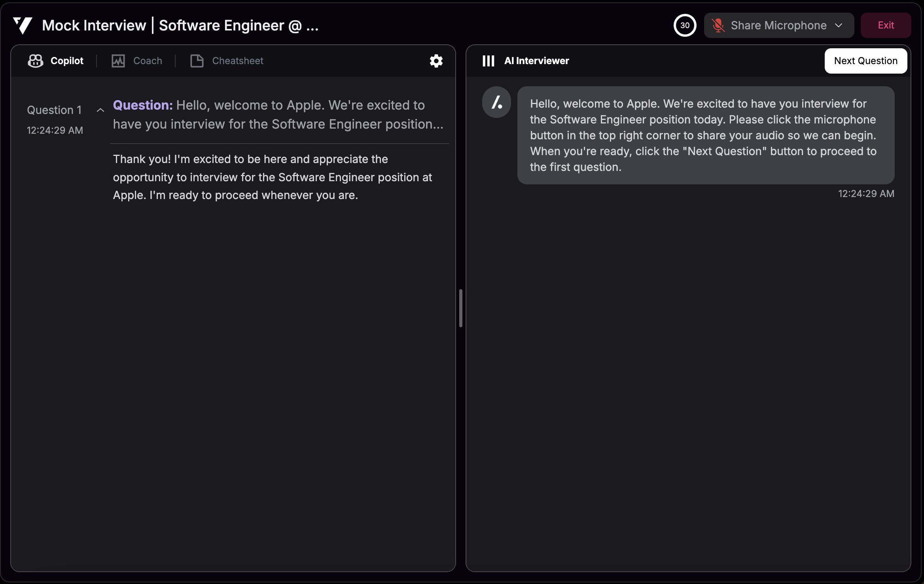This screenshot has height=584, width=924.
Task: Click the Coach chart icon
Action: pyautogui.click(x=118, y=61)
